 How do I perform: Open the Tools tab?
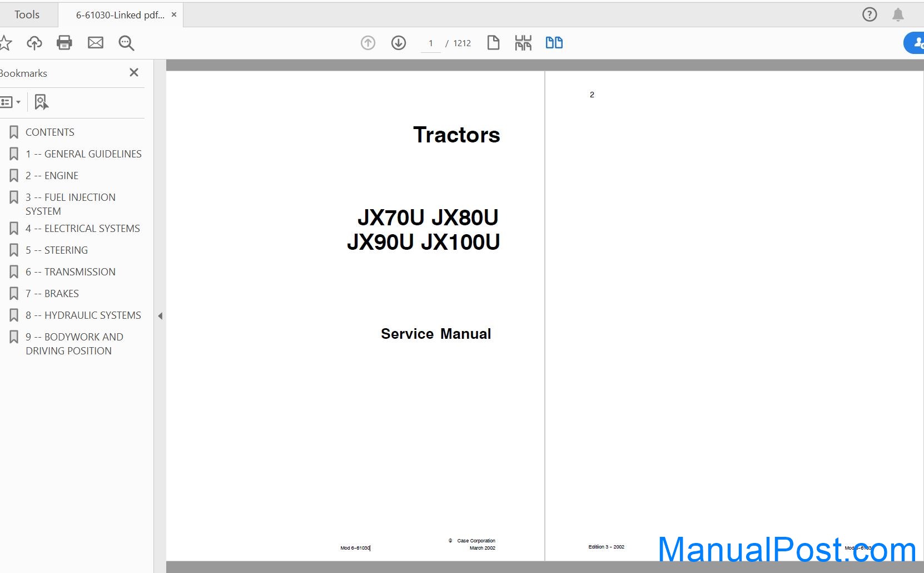tap(27, 15)
